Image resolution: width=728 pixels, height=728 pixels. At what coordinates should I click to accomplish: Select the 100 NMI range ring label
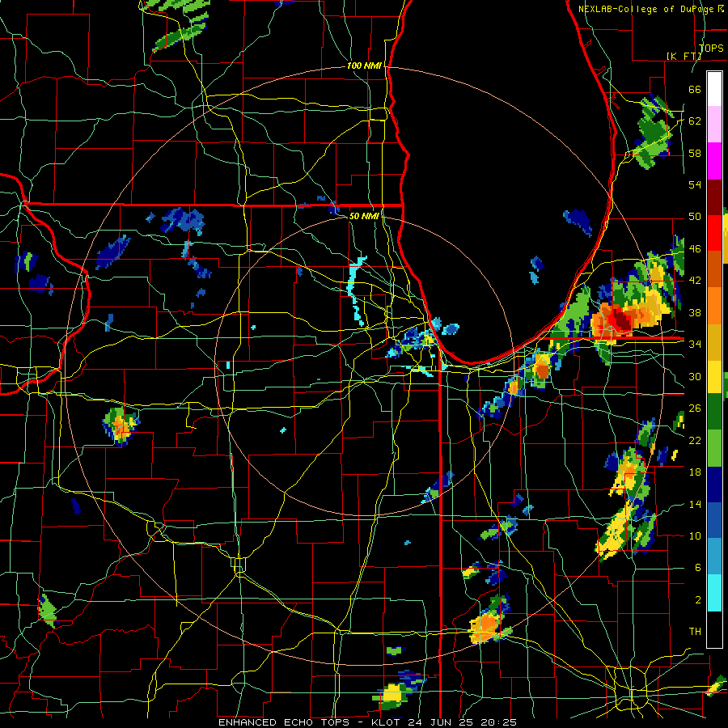click(x=364, y=66)
